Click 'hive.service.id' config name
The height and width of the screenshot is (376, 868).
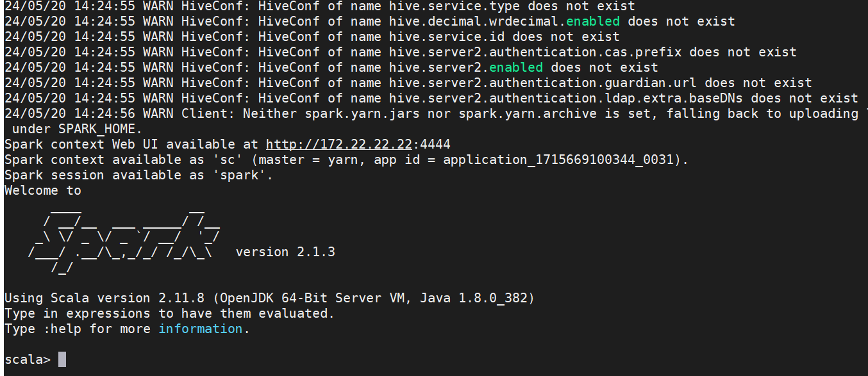(x=447, y=37)
